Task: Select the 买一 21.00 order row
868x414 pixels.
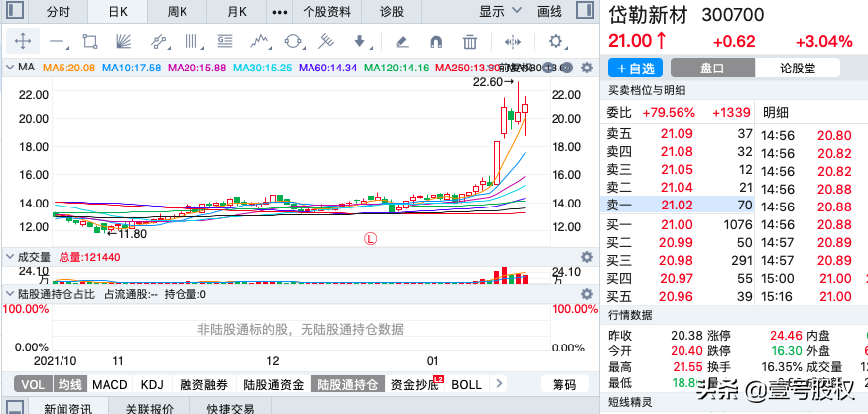Action: click(678, 224)
